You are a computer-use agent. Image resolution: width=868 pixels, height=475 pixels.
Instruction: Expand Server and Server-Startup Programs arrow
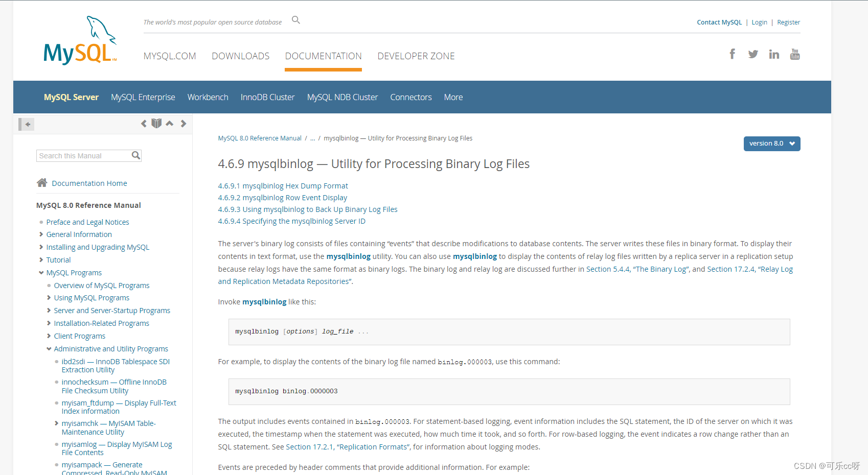point(49,311)
